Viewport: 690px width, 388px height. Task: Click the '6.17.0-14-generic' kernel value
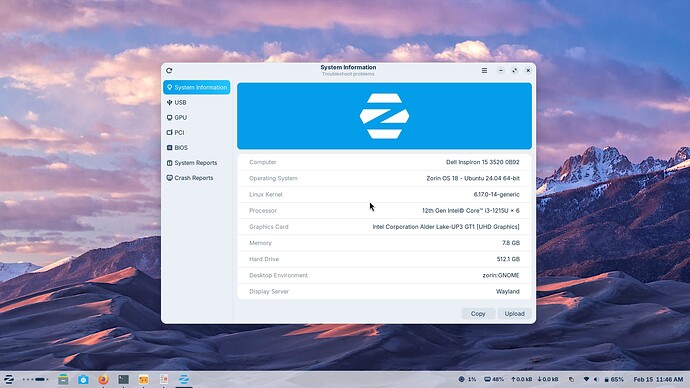[496, 194]
